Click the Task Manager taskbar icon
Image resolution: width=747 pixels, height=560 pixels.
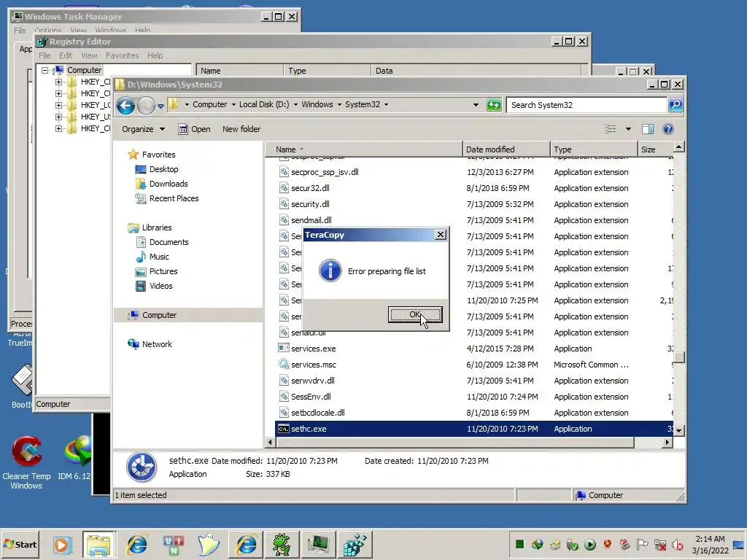[x=318, y=544]
